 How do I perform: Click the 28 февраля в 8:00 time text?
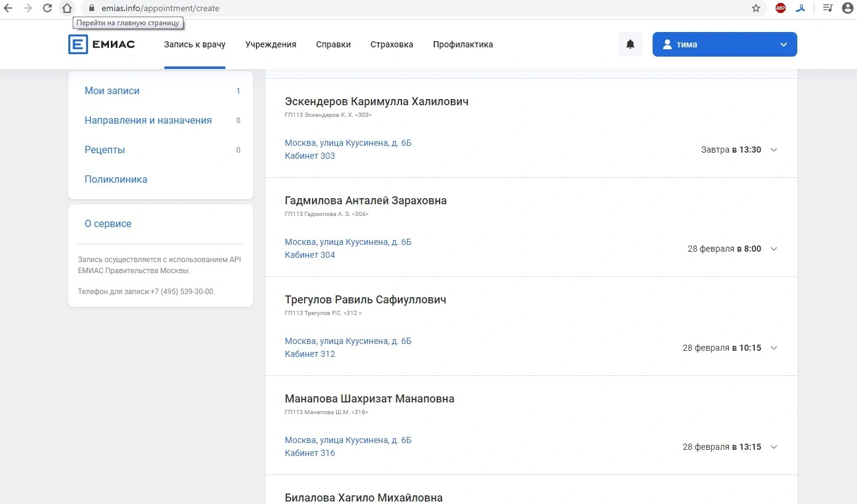click(x=725, y=249)
